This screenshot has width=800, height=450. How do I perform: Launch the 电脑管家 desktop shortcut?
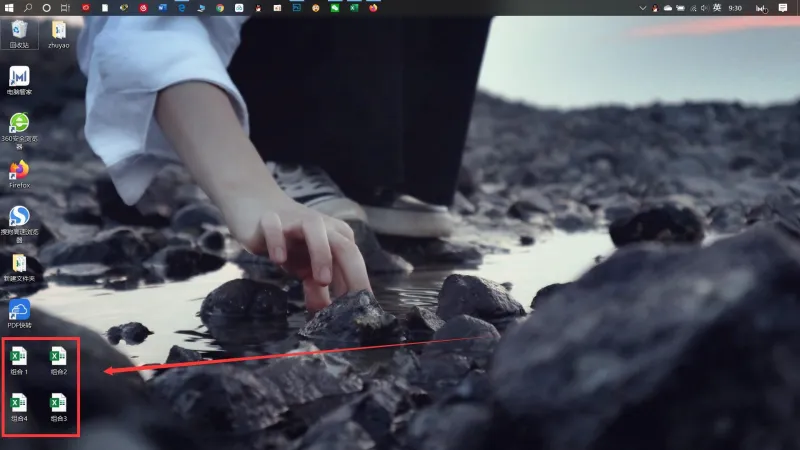coord(19,81)
